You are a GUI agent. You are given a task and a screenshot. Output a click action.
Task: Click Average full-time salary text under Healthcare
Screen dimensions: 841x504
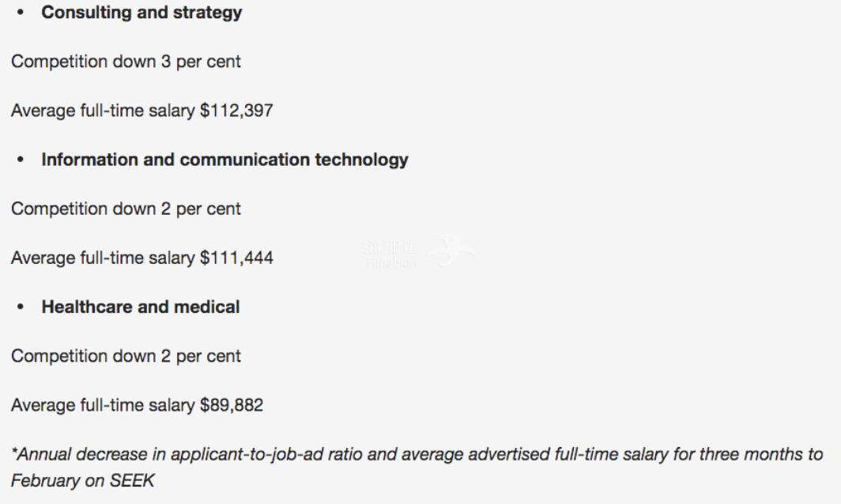pos(102,405)
